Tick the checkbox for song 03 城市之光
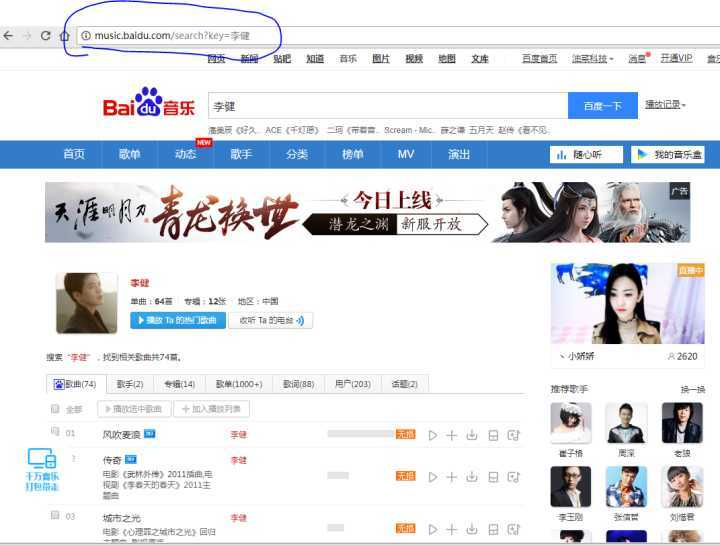Viewport: 720px width, 545px height. tap(55, 515)
